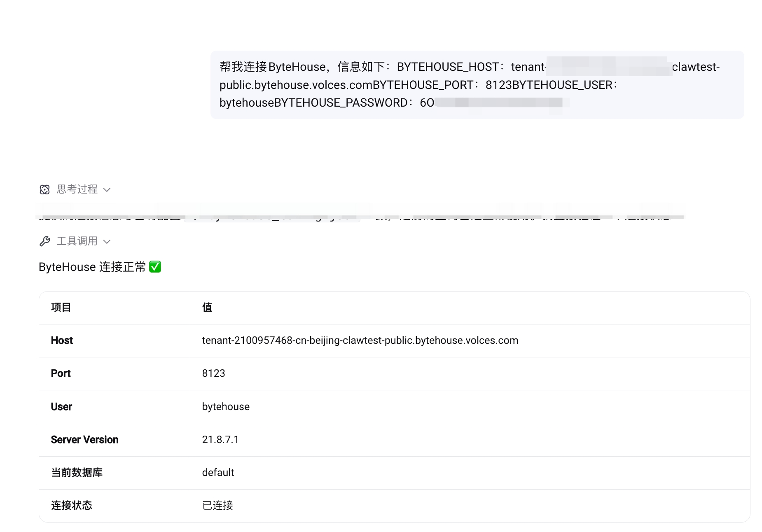This screenshot has width=762, height=532.
Task: Expand the 工具调用 chevron
Action: pyautogui.click(x=107, y=242)
